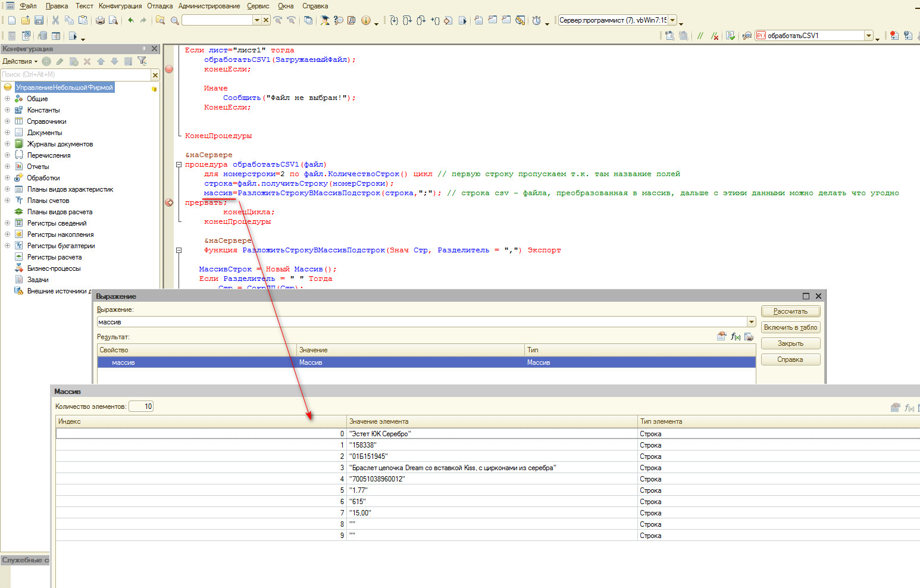Expand the Справочники tree node

pyautogui.click(x=7, y=121)
